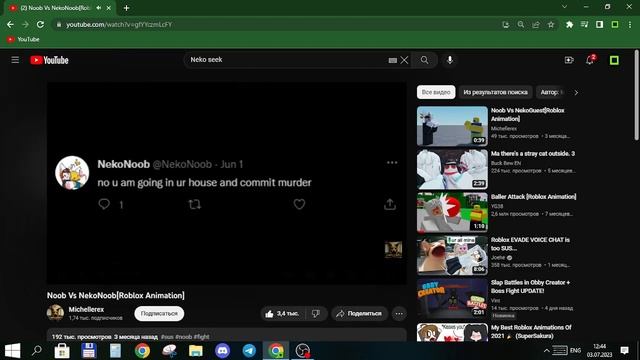
Task: Open File Explorer from taskbar
Action: point(196,351)
